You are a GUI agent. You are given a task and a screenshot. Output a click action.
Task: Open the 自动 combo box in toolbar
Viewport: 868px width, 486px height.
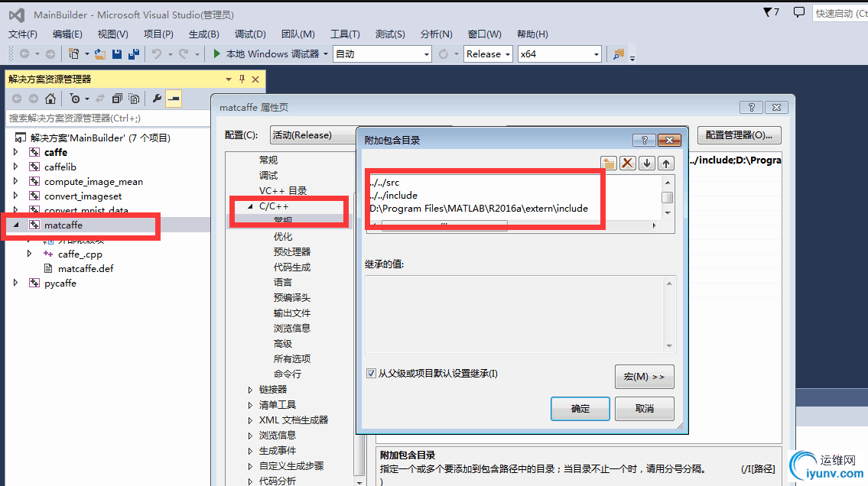382,53
